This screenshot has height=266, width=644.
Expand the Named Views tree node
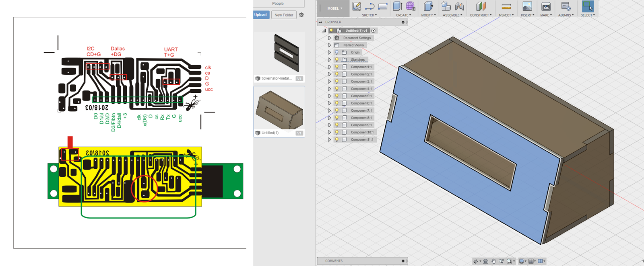tap(329, 45)
